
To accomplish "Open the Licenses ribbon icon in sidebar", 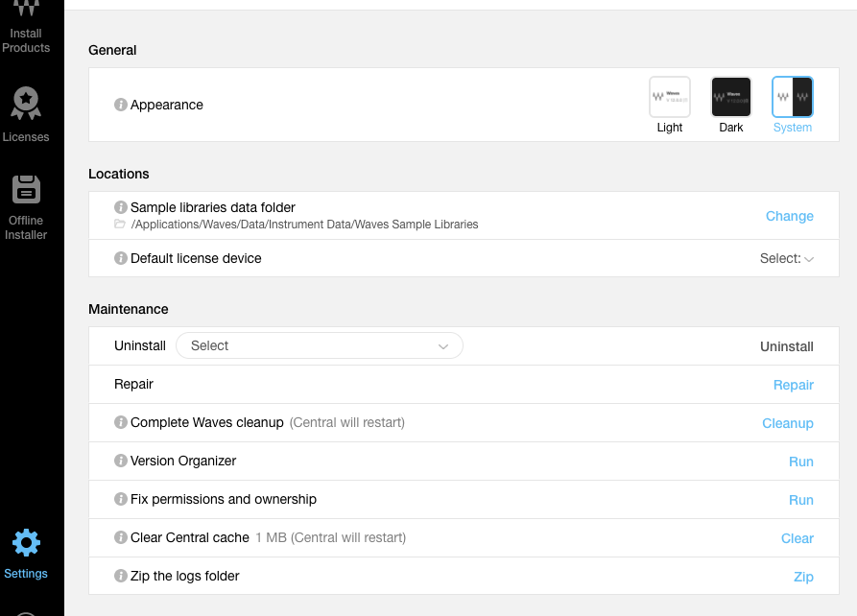I will tap(26, 104).
